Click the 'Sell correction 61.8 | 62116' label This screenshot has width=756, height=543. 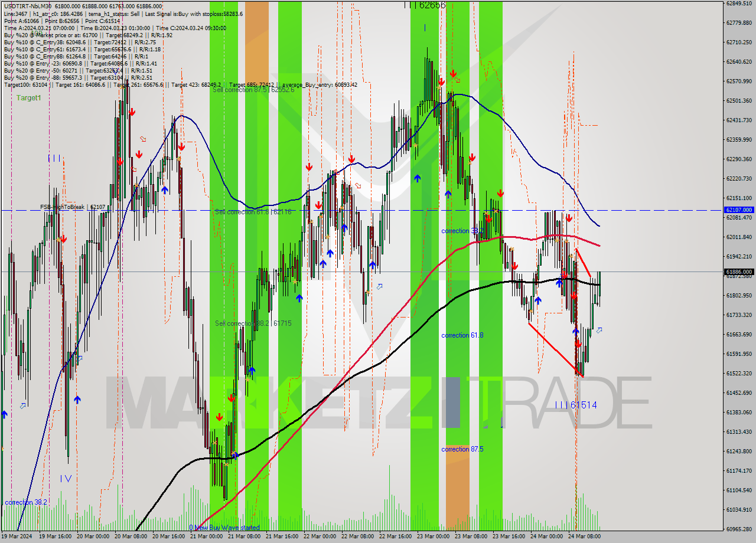(253, 211)
